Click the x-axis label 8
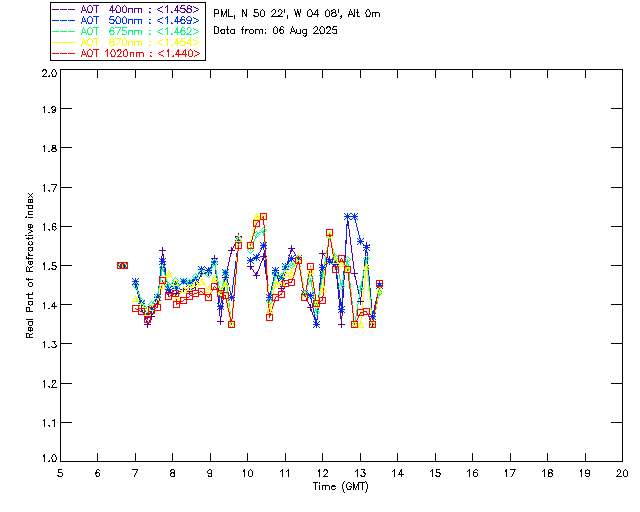Viewport: 640px width, 512px height. [x=173, y=474]
